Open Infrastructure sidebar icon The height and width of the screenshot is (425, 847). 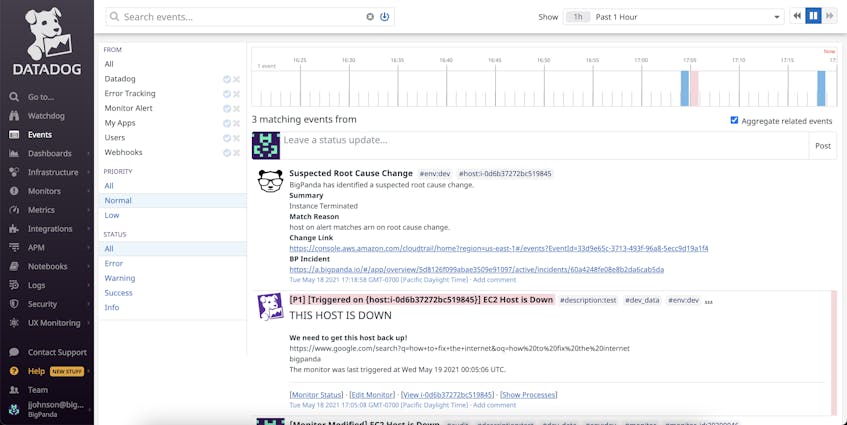14,172
